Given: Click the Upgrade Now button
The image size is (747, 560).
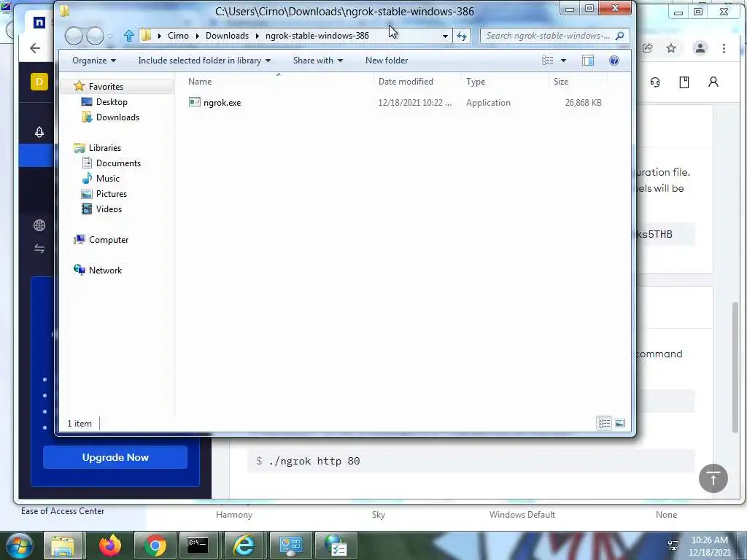Looking at the screenshot, I should [x=115, y=457].
